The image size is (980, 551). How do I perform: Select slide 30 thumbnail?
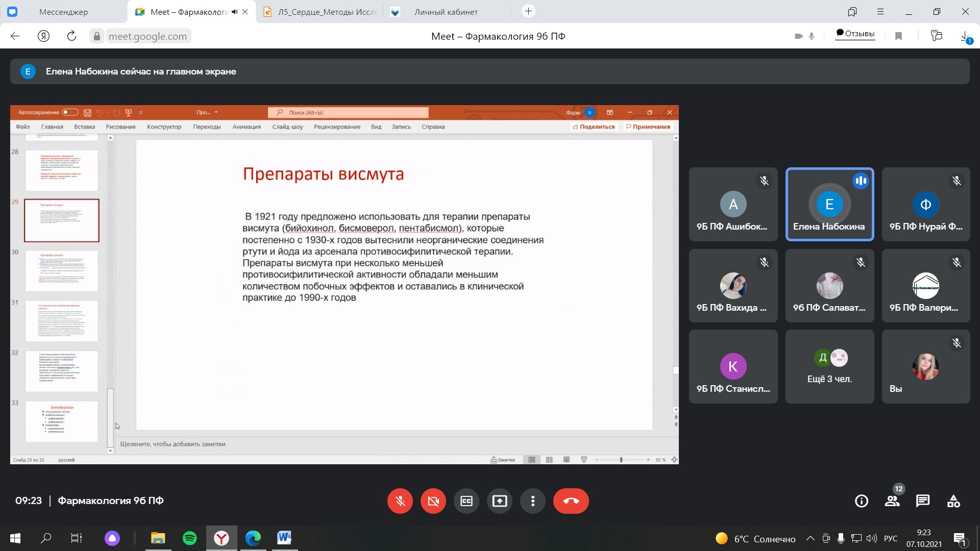(62, 270)
